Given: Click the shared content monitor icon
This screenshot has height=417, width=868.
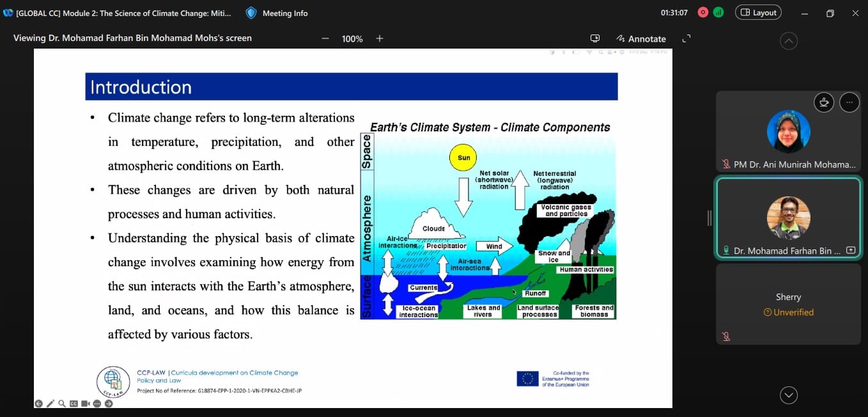Looking at the screenshot, I should pyautogui.click(x=595, y=38).
